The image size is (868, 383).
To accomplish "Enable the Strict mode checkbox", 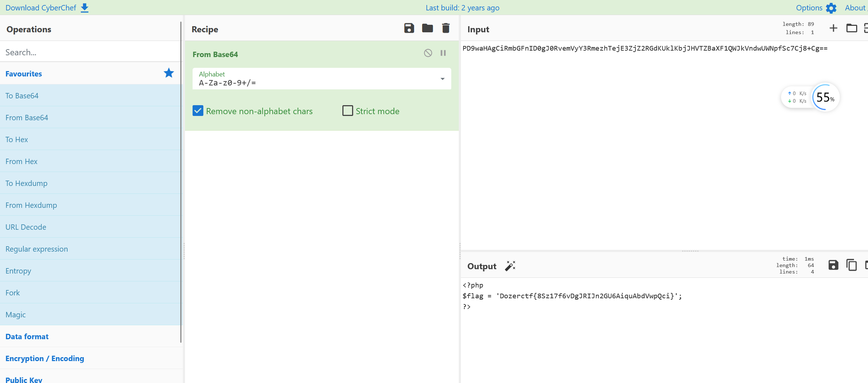I will click(347, 111).
